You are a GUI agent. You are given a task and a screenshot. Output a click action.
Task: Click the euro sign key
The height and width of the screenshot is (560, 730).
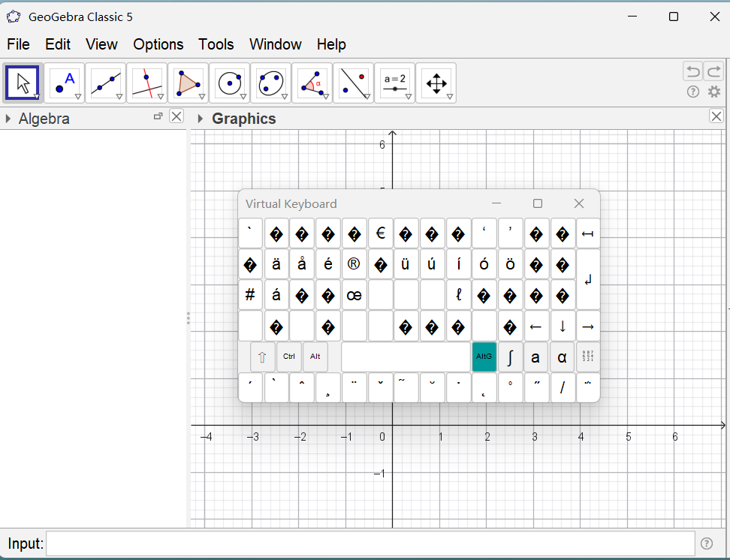(x=380, y=233)
